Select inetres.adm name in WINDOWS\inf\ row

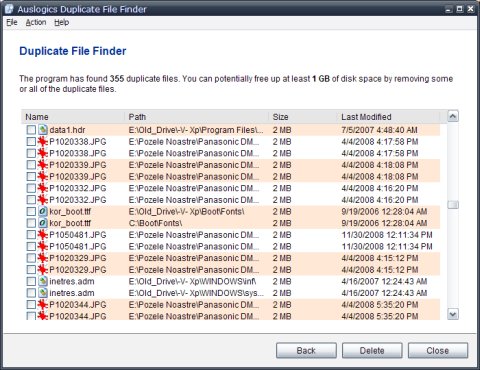[72, 282]
